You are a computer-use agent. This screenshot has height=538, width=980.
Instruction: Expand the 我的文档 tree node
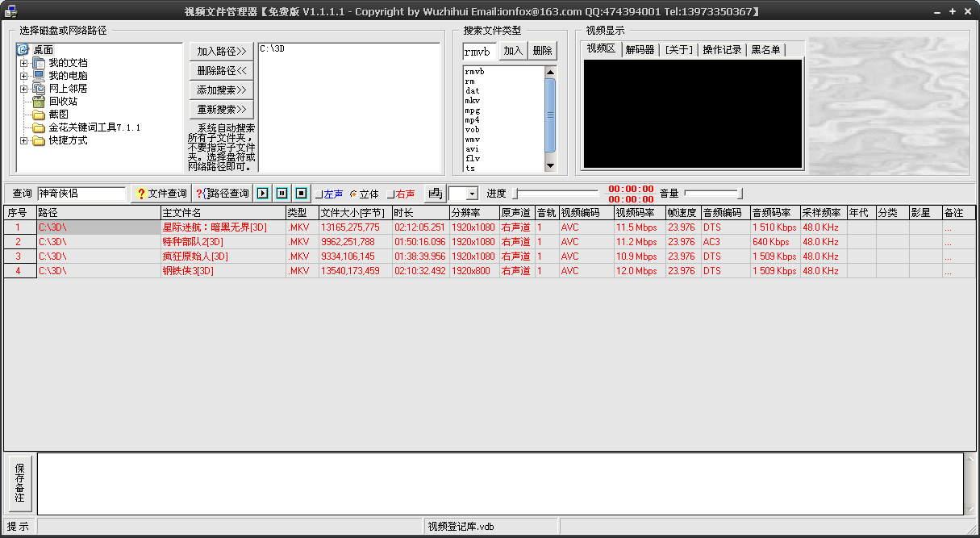24,63
